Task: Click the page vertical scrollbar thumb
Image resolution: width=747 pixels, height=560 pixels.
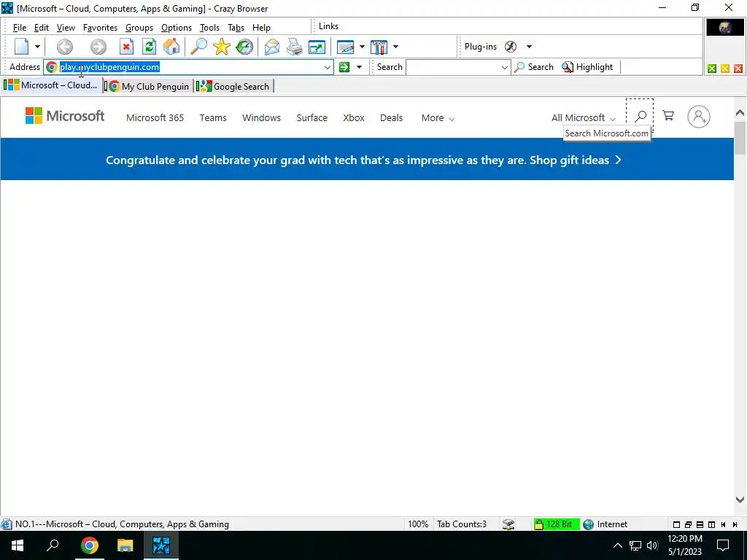Action: click(x=740, y=138)
